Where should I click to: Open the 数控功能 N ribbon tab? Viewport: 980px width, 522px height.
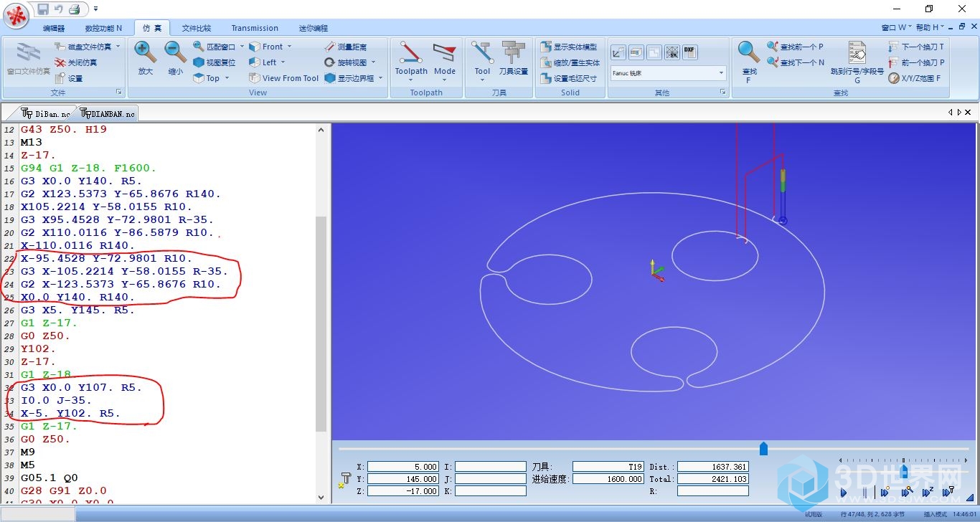[x=103, y=28]
